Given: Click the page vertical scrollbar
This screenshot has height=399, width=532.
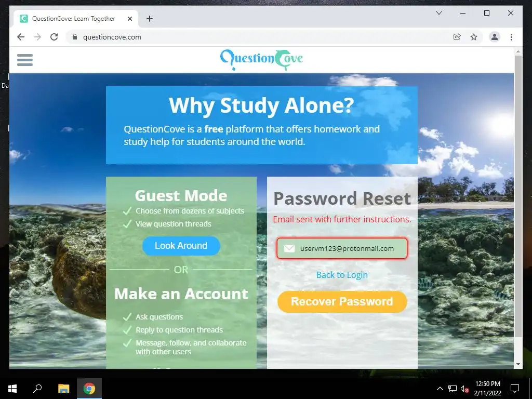Looking at the screenshot, I should pyautogui.click(x=518, y=196).
